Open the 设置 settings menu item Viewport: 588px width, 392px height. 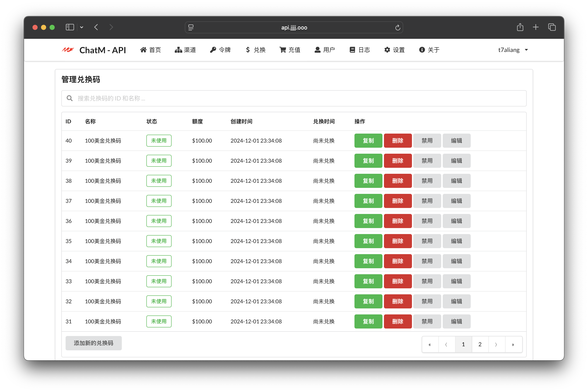394,50
